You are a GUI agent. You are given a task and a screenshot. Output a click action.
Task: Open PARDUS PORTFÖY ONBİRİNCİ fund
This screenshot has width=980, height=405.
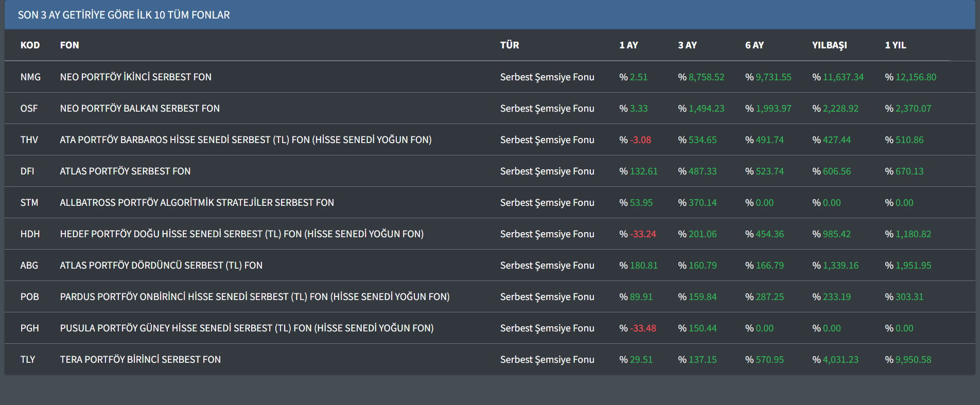255,296
